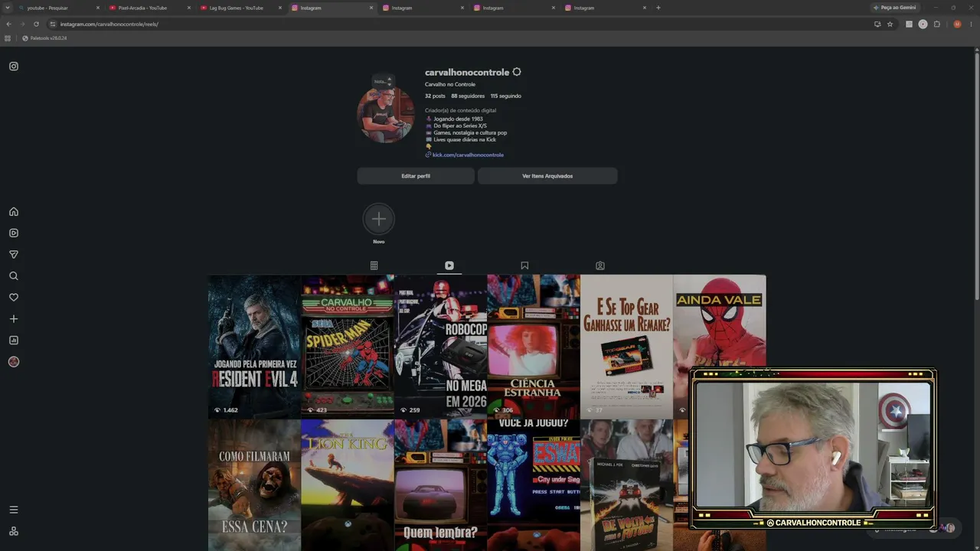Open the Top Gear Remake reel
The height and width of the screenshot is (551, 980).
pyautogui.click(x=626, y=347)
